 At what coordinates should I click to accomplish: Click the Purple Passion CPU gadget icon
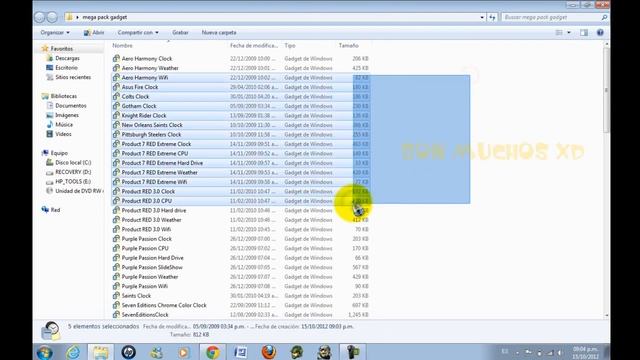(116, 248)
